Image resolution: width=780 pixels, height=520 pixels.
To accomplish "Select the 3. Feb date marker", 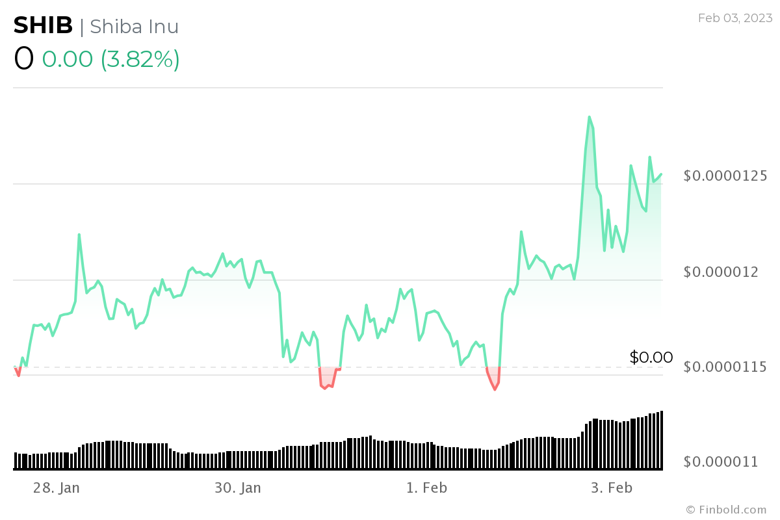I will click(x=611, y=488).
